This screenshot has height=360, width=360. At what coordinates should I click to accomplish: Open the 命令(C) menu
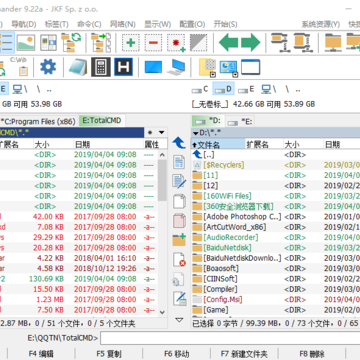click(89, 24)
